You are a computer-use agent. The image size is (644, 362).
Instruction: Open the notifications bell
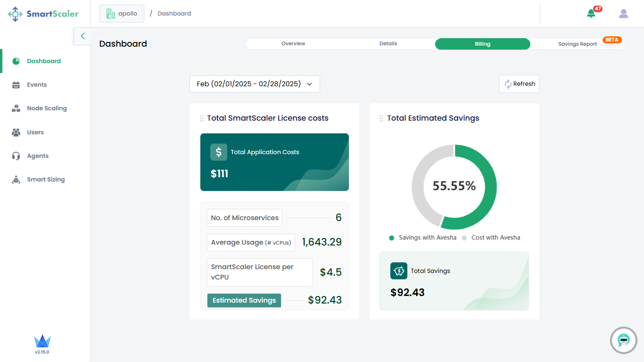click(591, 14)
